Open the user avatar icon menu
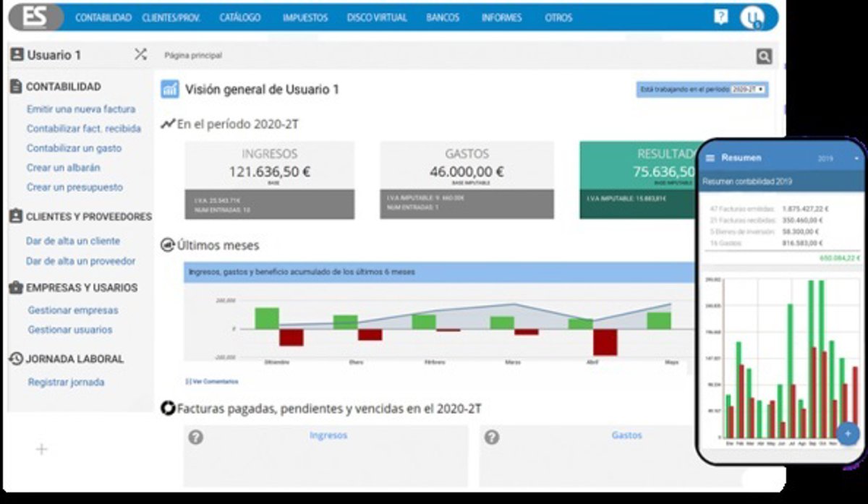This screenshot has width=868, height=504. pos(752,18)
